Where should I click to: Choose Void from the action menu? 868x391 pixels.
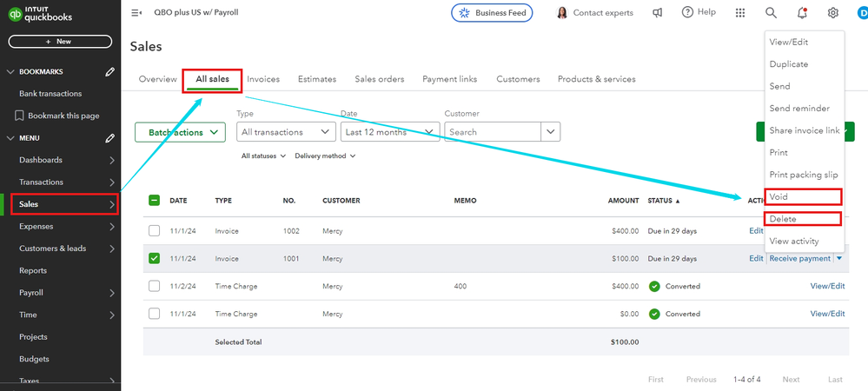(779, 197)
